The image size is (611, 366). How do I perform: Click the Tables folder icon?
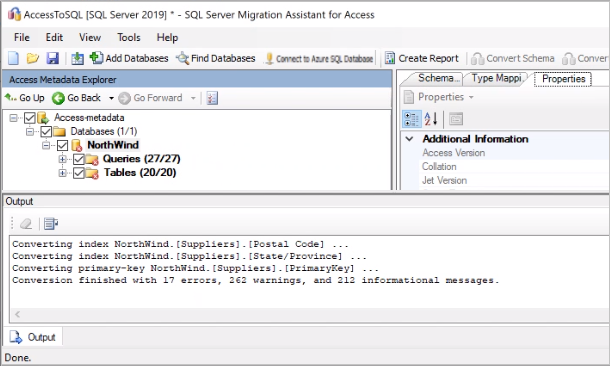92,173
